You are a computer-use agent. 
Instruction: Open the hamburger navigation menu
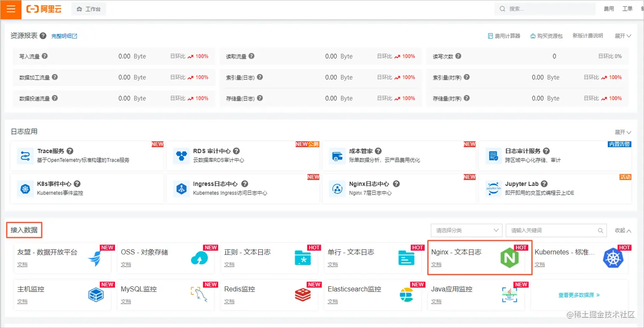pos(11,9)
